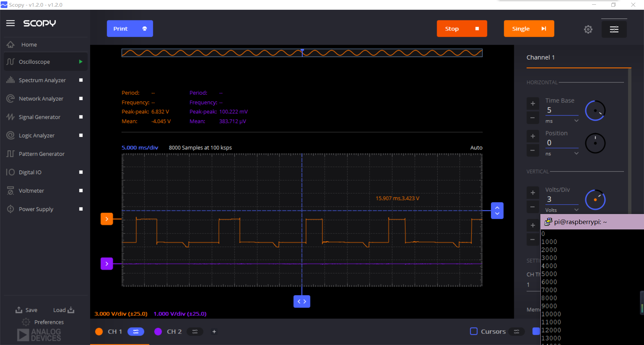The width and height of the screenshot is (644, 345).
Task: Start a Single capture
Action: pyautogui.click(x=529, y=28)
